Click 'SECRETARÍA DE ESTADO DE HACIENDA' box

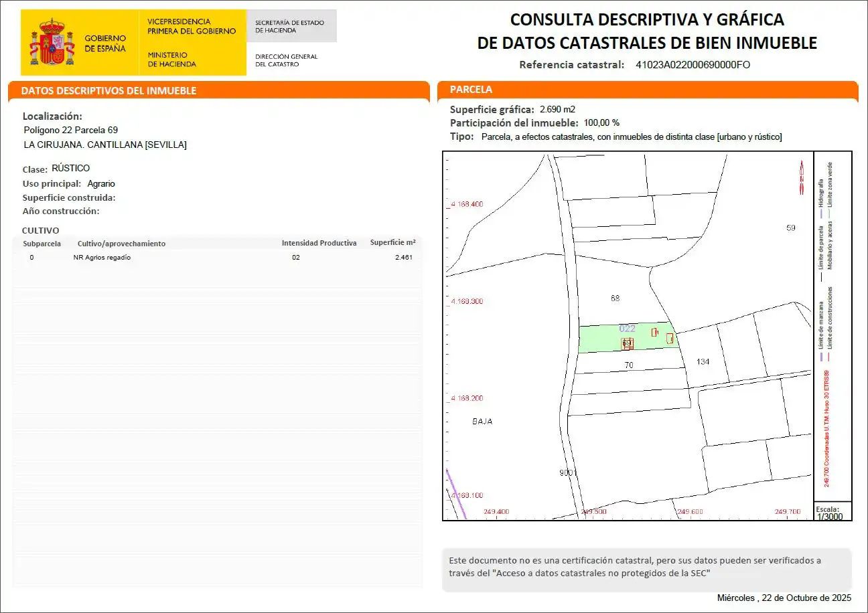291,26
